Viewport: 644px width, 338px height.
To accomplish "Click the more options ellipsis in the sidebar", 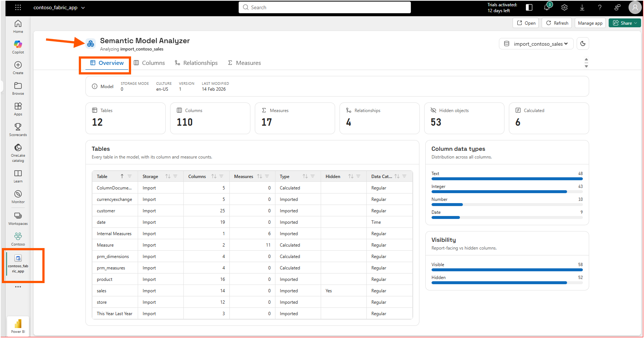I will [x=18, y=287].
